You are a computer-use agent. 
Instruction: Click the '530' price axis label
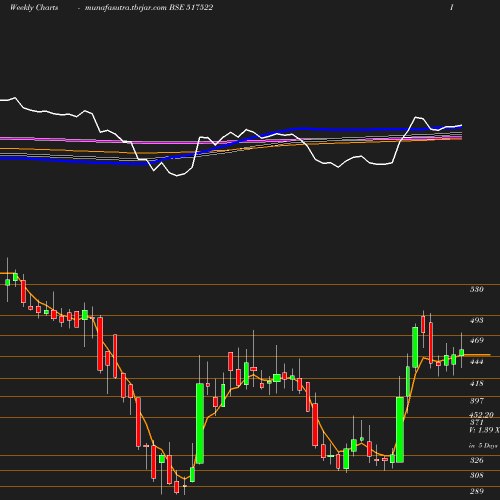[x=477, y=289]
